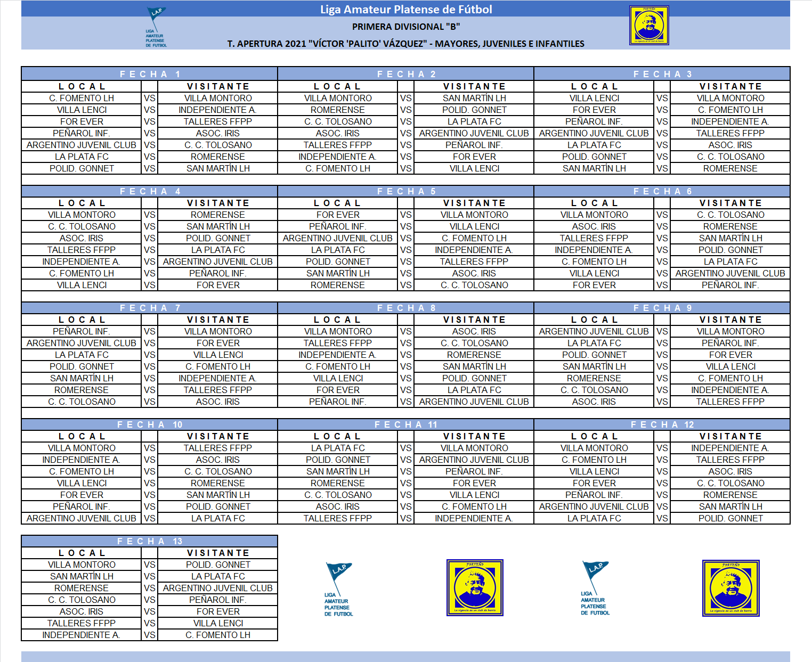Click the 'FECHA 1' section header
This screenshot has width=812, height=662.
[x=150, y=74]
